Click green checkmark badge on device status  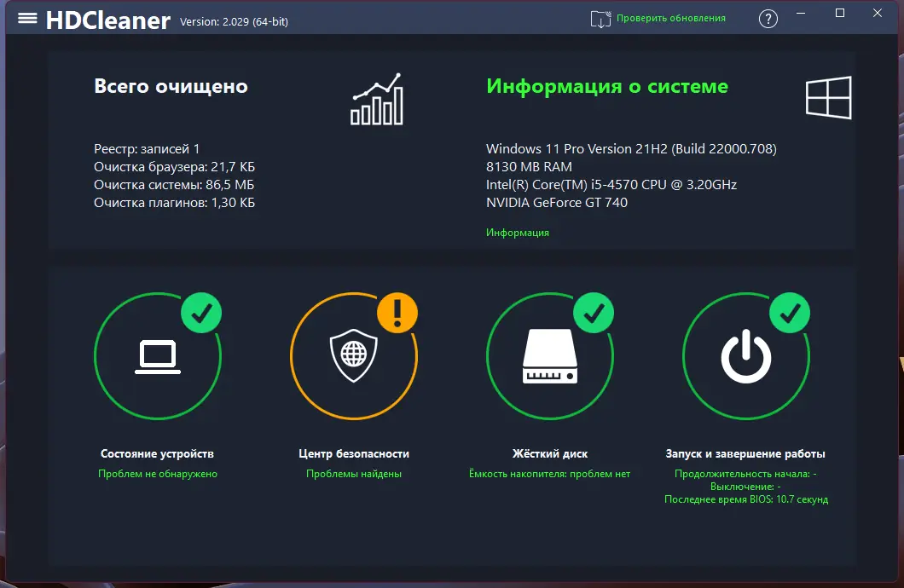tap(201, 313)
